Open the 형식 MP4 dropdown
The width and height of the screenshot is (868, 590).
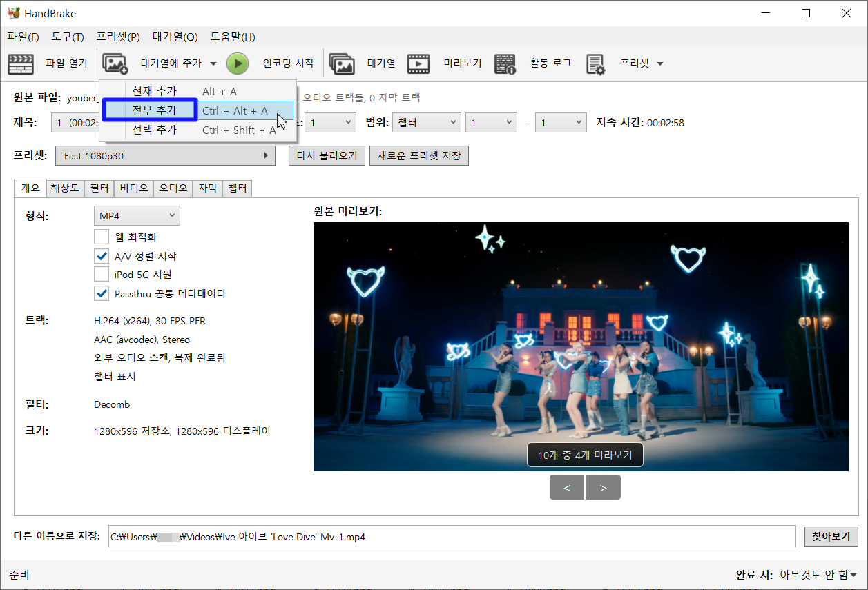tap(137, 216)
